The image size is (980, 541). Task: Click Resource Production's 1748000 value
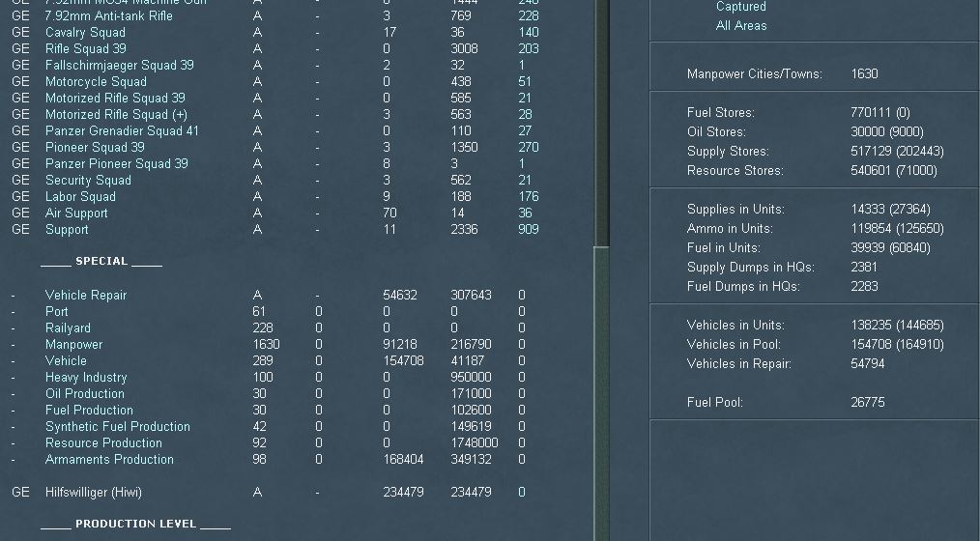pos(475,442)
